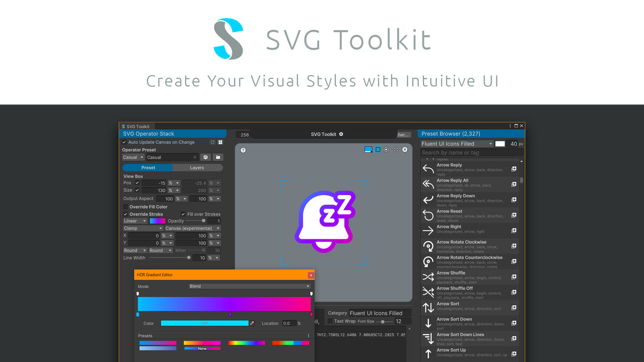Viewport: 644px width, 362px height.
Task: Add the Arrow Sort preset
Action: [x=514, y=308]
